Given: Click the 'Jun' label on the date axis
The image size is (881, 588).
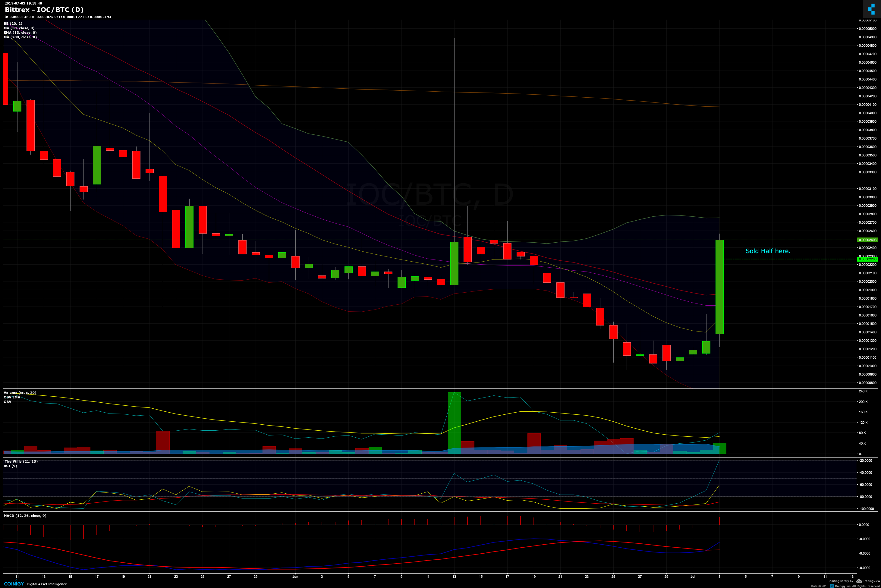Looking at the screenshot, I should 295,576.
